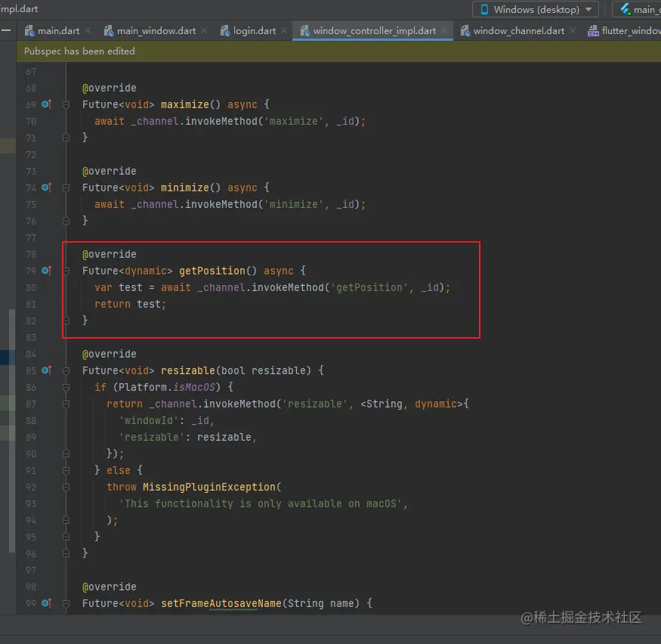Click line number 80 in the gutter
Screen dimensions: 661x644
tap(31, 288)
